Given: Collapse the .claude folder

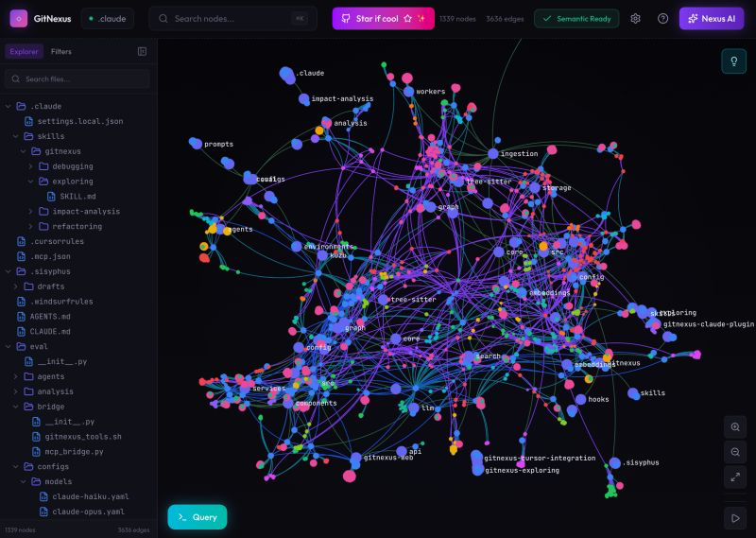Looking at the screenshot, I should click(x=9, y=106).
